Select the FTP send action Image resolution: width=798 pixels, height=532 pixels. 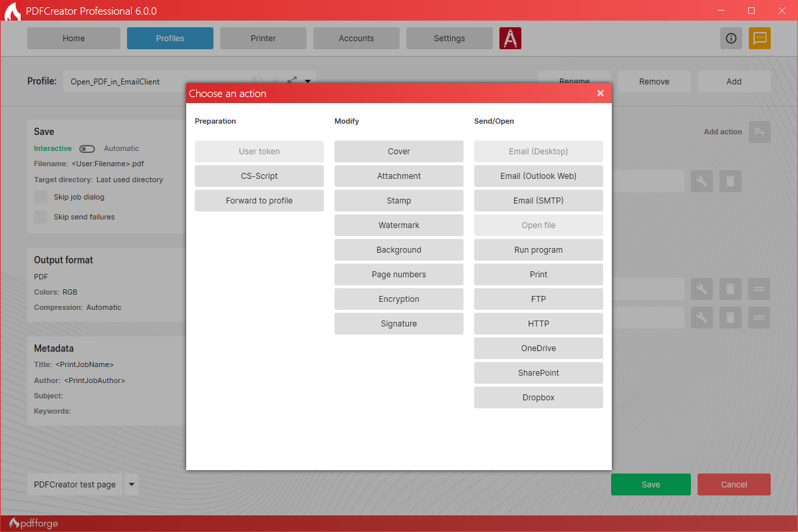(539, 299)
